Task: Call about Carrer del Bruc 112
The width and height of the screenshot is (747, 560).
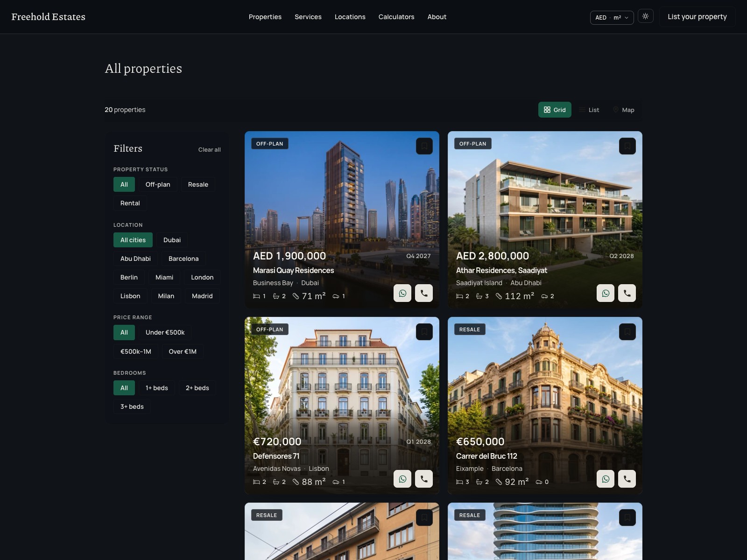Action: [627, 479]
